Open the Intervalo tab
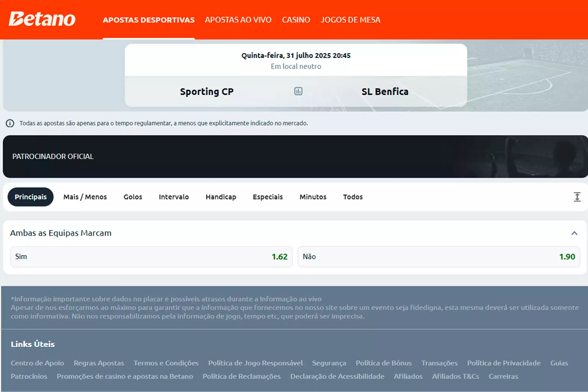 pyautogui.click(x=174, y=197)
